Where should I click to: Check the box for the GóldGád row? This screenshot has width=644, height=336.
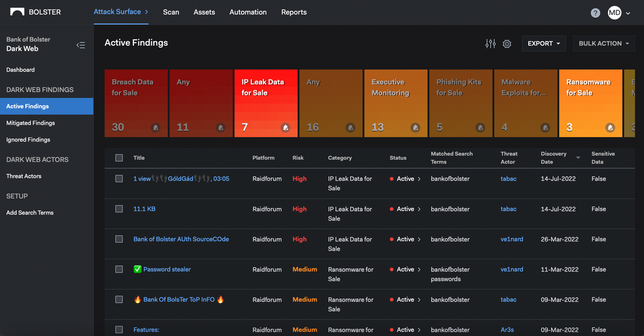119,179
